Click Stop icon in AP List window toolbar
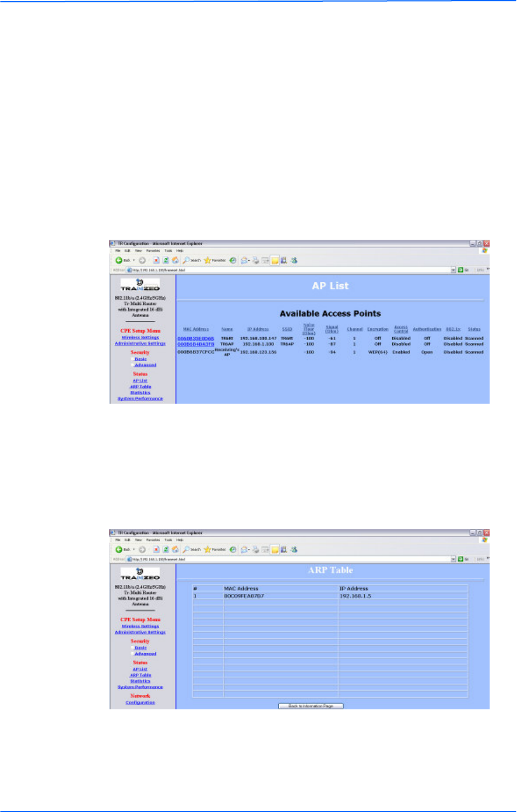This screenshot has width=517, height=812. (x=156, y=260)
